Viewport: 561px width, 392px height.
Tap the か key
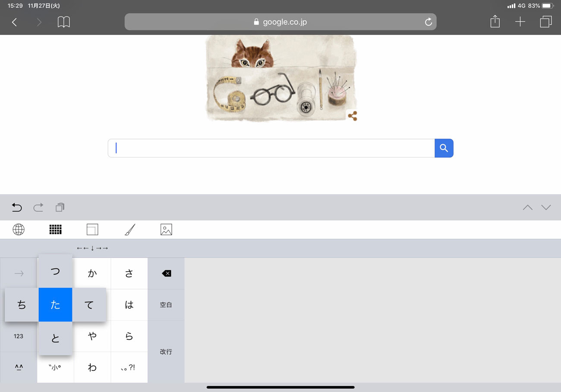92,273
